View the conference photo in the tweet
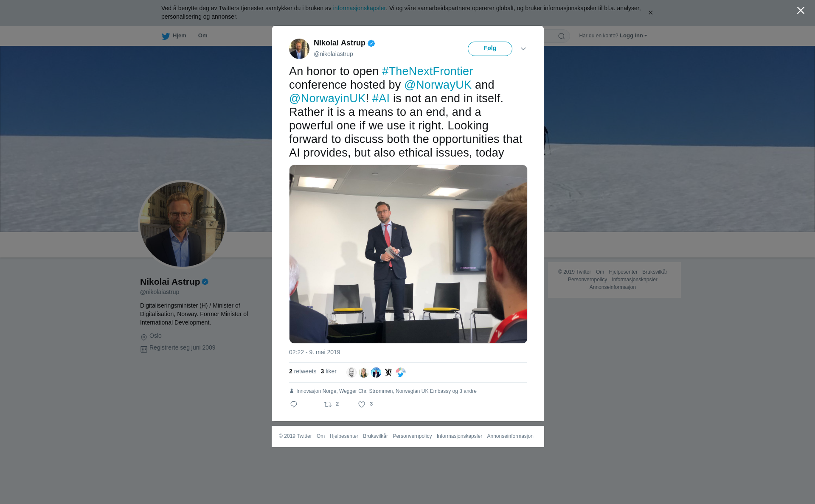Screen dimensions: 815x504 (408, 254)
